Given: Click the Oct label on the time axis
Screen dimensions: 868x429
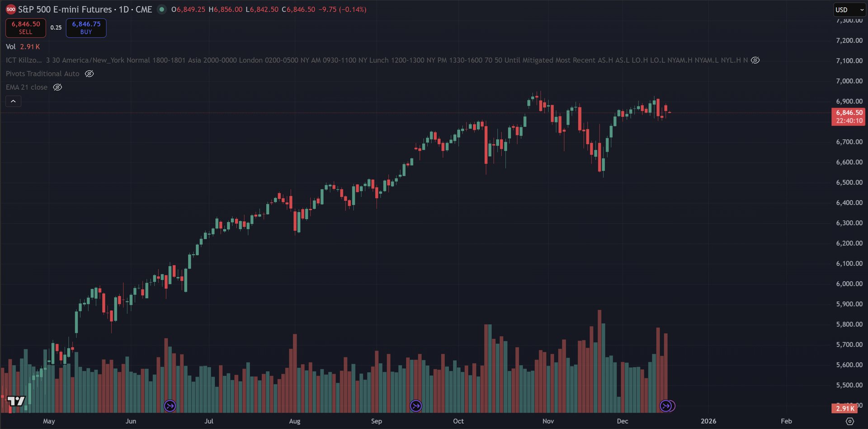Looking at the screenshot, I should click(x=458, y=421).
